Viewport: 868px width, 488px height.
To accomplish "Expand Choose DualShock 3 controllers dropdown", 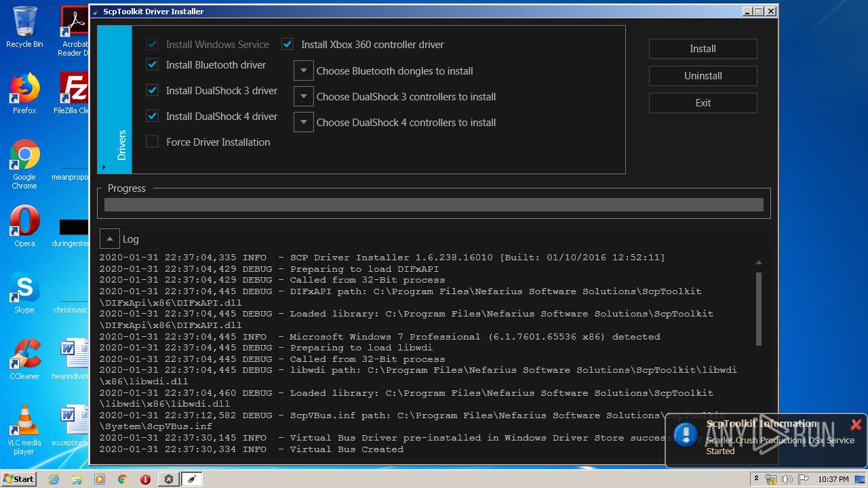I will click(x=303, y=97).
